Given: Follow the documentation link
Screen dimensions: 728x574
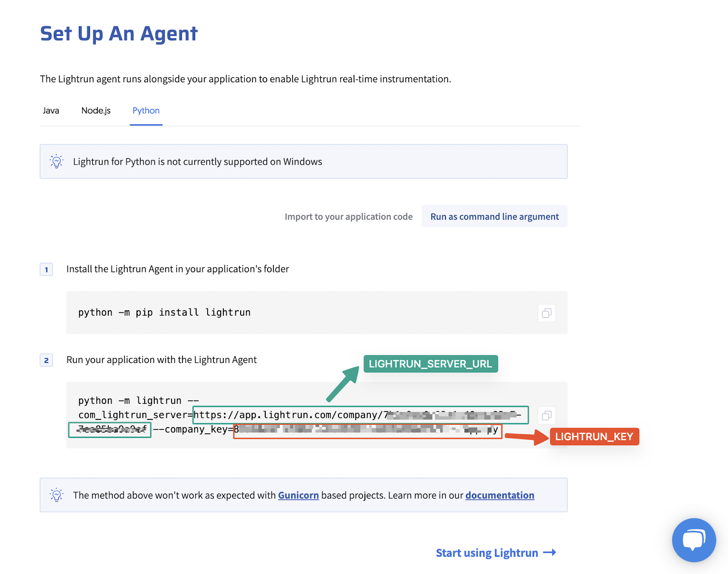Looking at the screenshot, I should click(500, 495).
